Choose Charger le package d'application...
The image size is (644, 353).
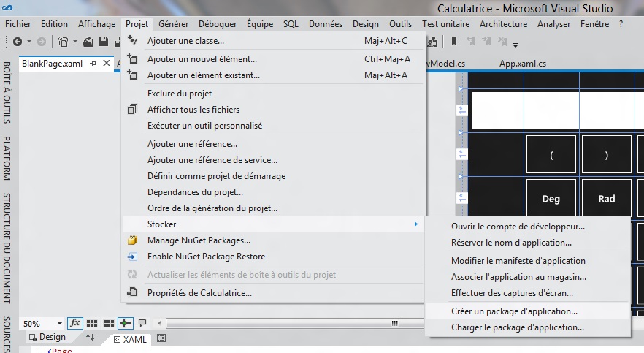point(528,327)
